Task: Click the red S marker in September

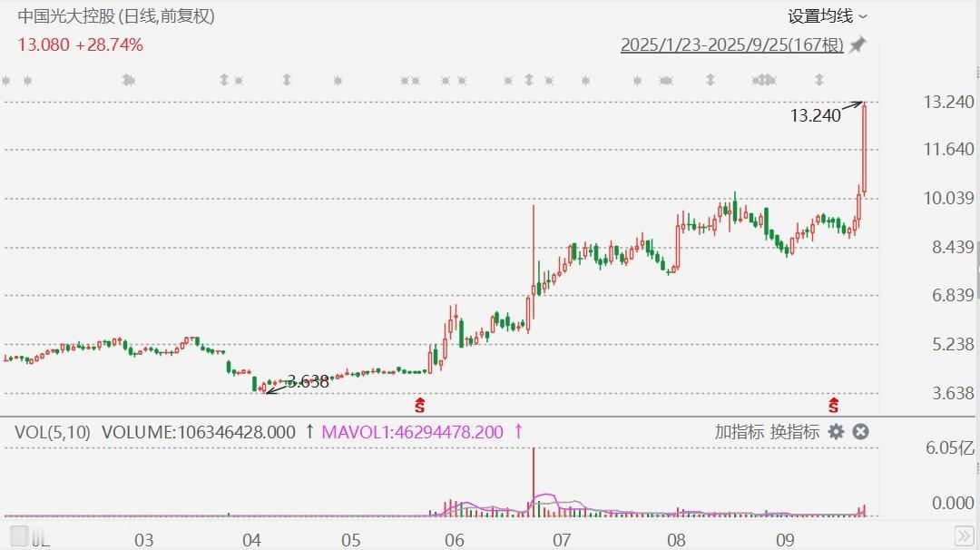Action: click(833, 405)
